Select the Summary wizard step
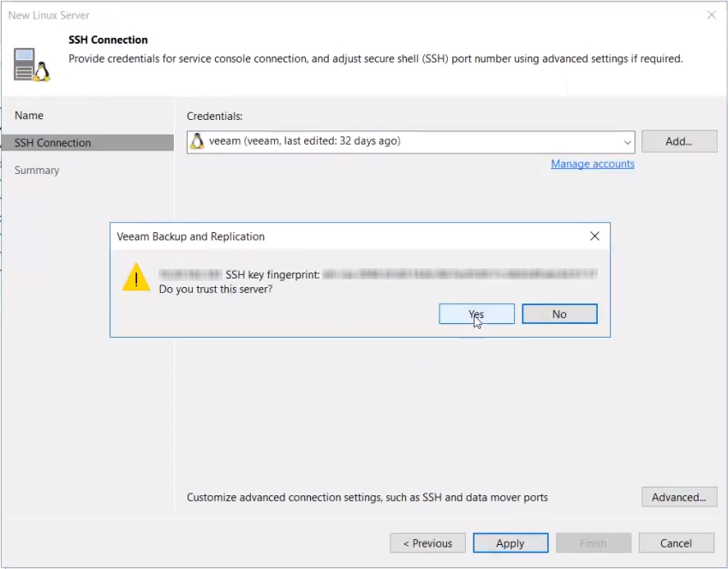The height and width of the screenshot is (569, 728). 37,171
